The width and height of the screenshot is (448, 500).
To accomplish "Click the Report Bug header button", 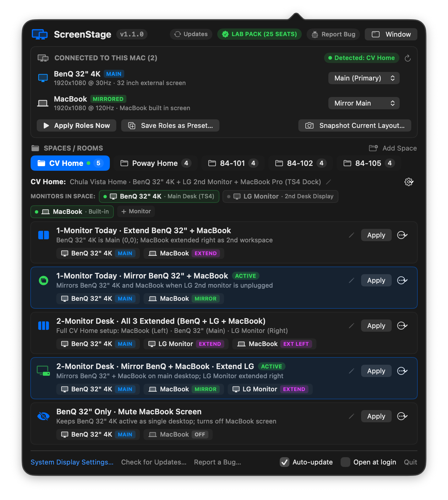I will pyautogui.click(x=333, y=34).
